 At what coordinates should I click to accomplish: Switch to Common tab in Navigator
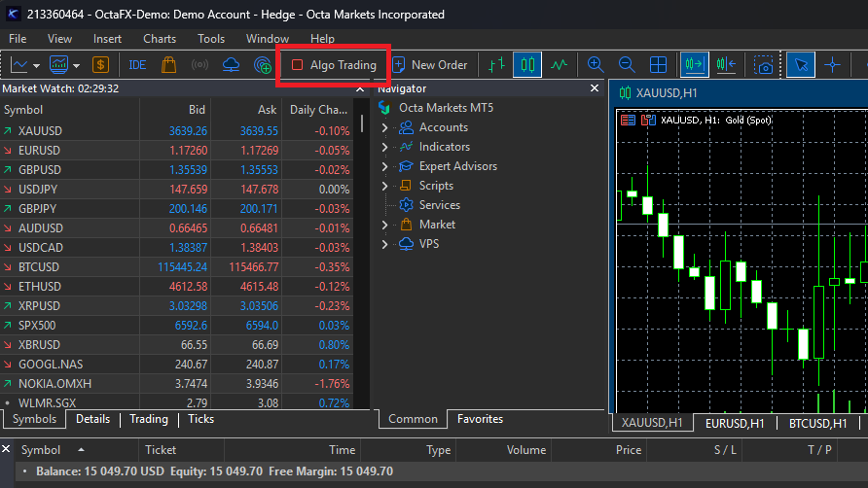coord(413,419)
